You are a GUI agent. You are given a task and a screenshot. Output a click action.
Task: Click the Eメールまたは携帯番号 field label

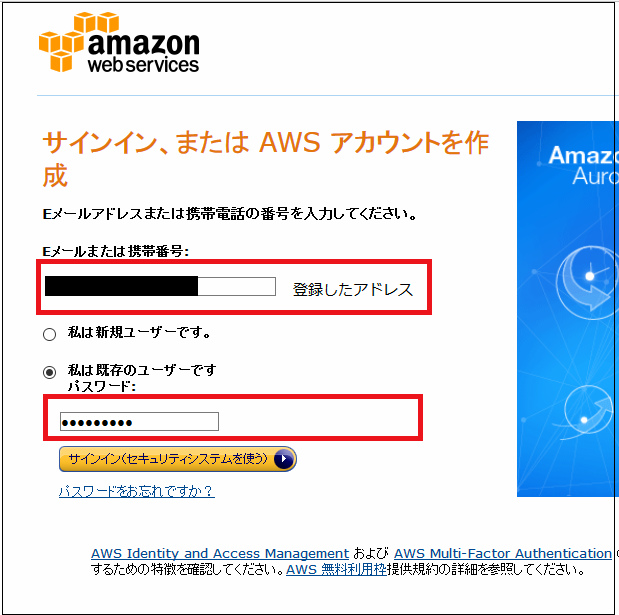click(116, 251)
